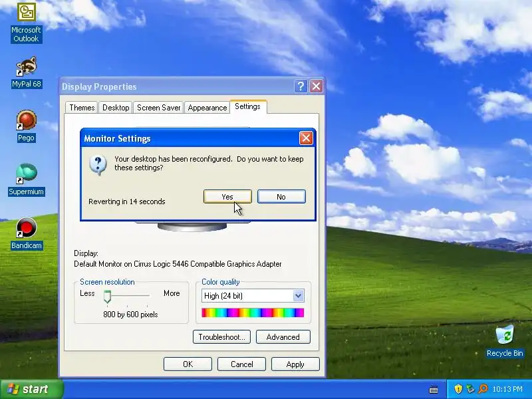Viewport: 532px width, 399px height.
Task: Click OK in Display Properties
Action: [188, 364]
